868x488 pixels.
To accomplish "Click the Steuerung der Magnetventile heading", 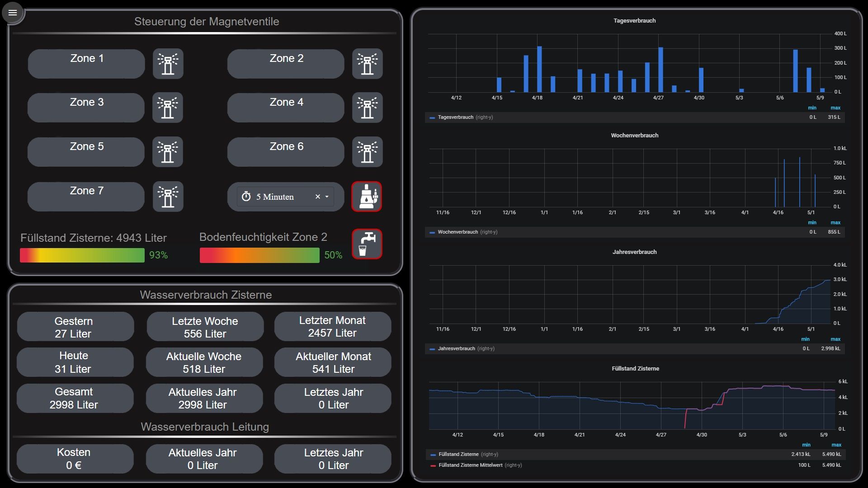I will coord(207,21).
